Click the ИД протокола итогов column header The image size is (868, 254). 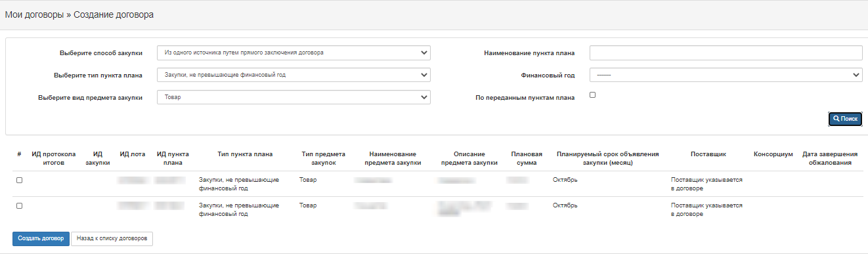point(54,158)
